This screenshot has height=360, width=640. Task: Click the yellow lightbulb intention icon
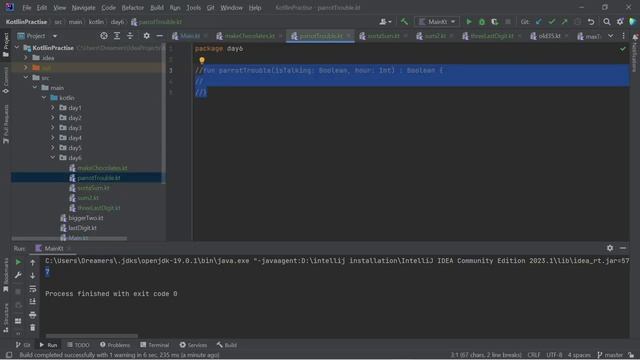(x=202, y=60)
